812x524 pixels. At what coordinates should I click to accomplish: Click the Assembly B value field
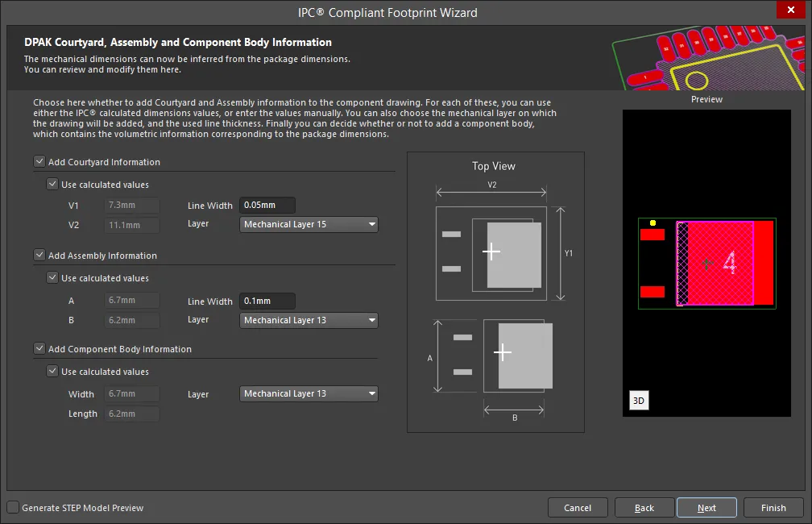coord(132,320)
